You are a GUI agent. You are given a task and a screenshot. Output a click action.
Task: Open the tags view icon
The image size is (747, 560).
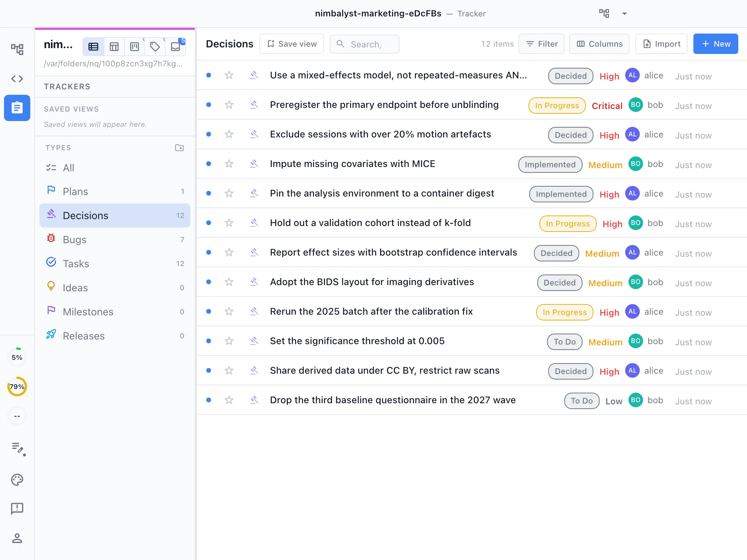[x=155, y=47]
